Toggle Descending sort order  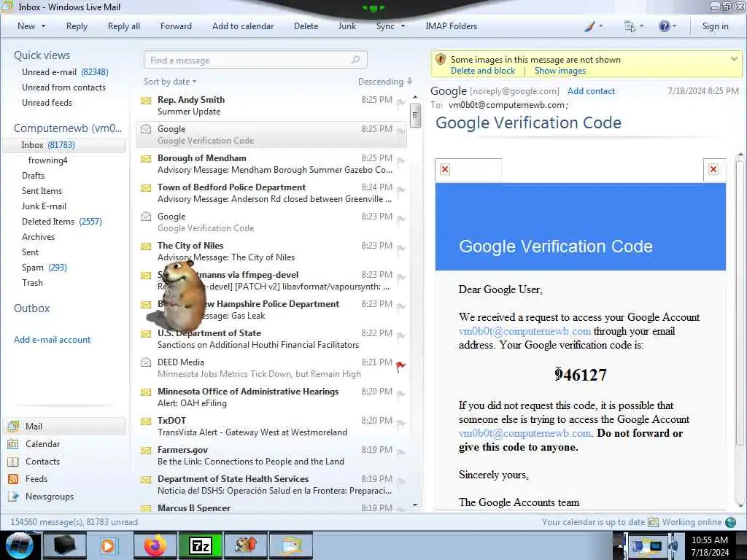point(385,82)
